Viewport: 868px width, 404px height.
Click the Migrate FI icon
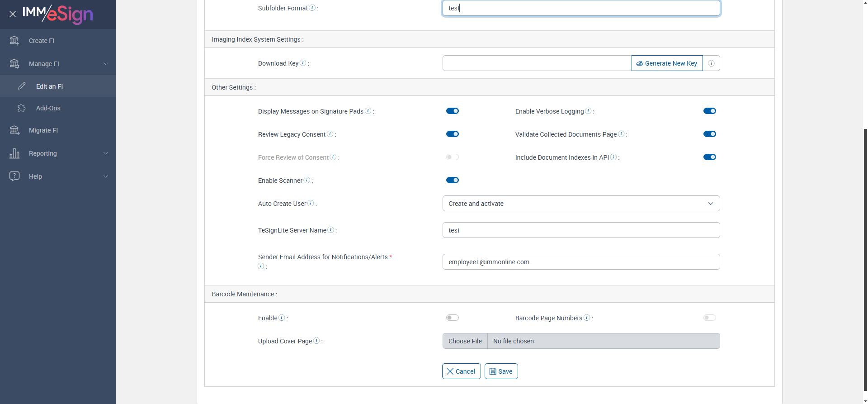14,130
